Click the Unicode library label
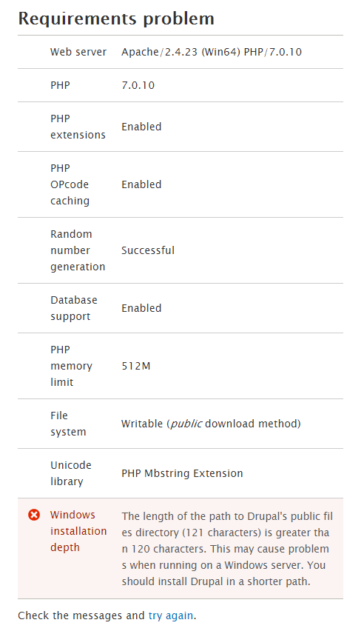Screen dimensions: 364x634 71,473
